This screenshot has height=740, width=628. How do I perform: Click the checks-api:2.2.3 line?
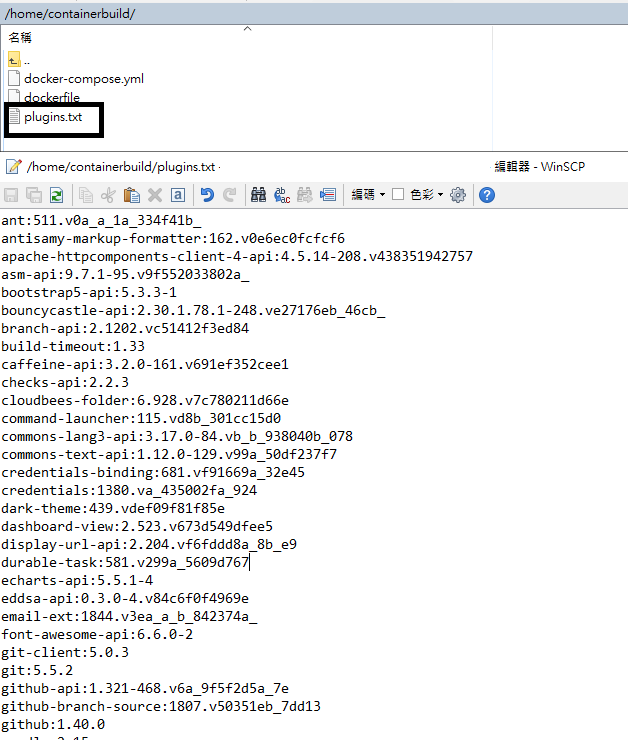[x=65, y=382]
